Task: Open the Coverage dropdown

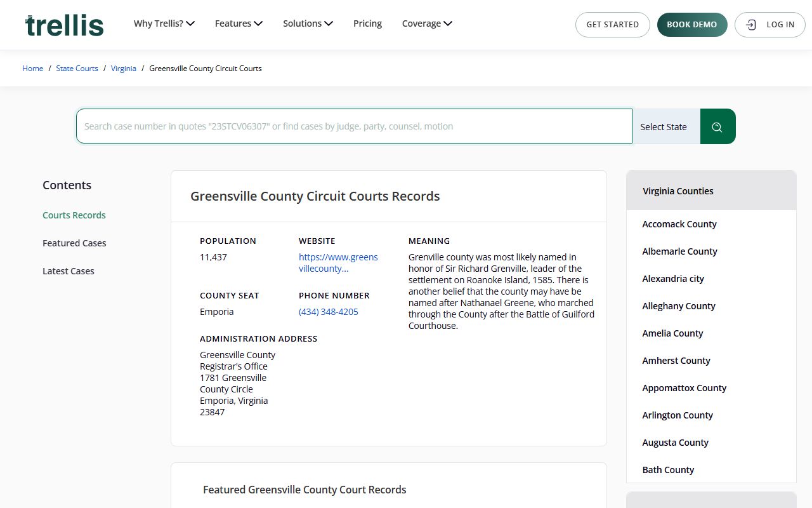Action: pyautogui.click(x=427, y=23)
